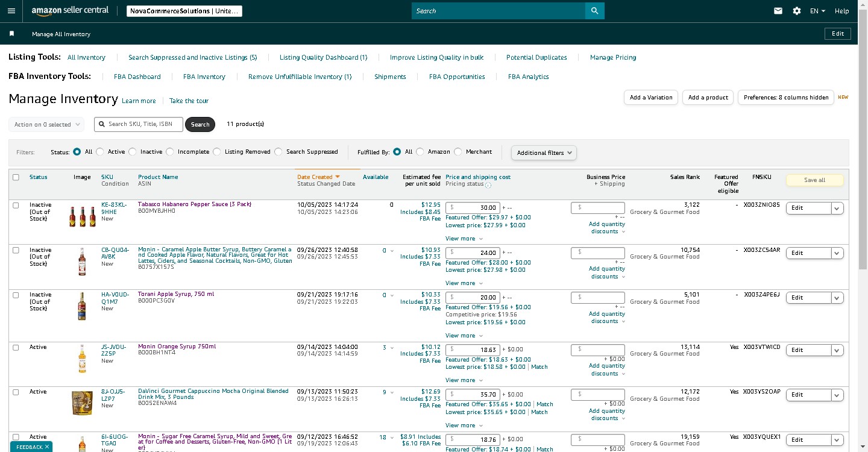
Task: Open the Additional filters dropdown
Action: [x=544, y=152]
